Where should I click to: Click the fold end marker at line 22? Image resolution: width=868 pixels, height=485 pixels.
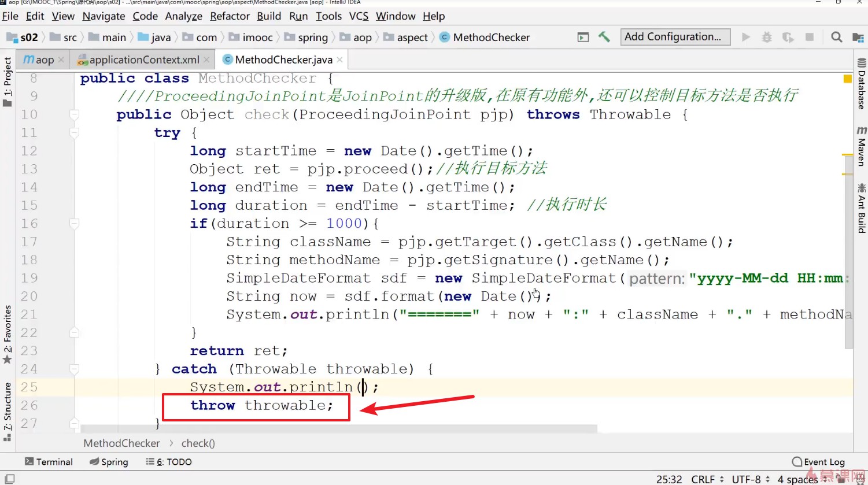click(x=75, y=332)
